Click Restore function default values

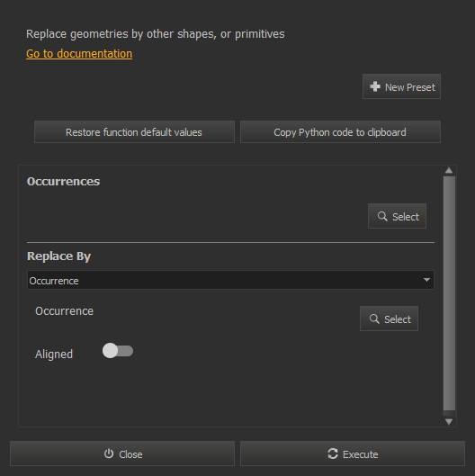point(134,132)
